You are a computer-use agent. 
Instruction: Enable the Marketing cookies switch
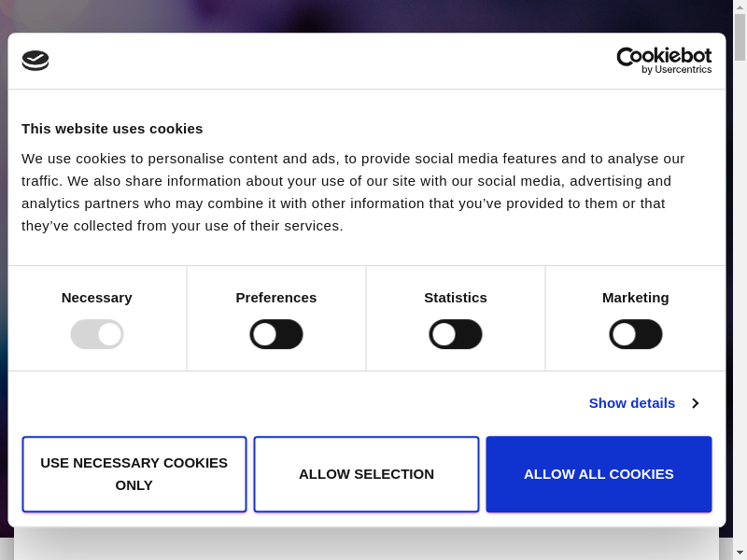click(636, 334)
